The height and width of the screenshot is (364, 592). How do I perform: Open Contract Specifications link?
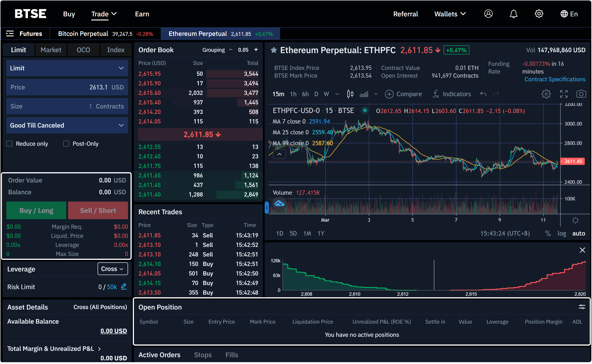[555, 79]
